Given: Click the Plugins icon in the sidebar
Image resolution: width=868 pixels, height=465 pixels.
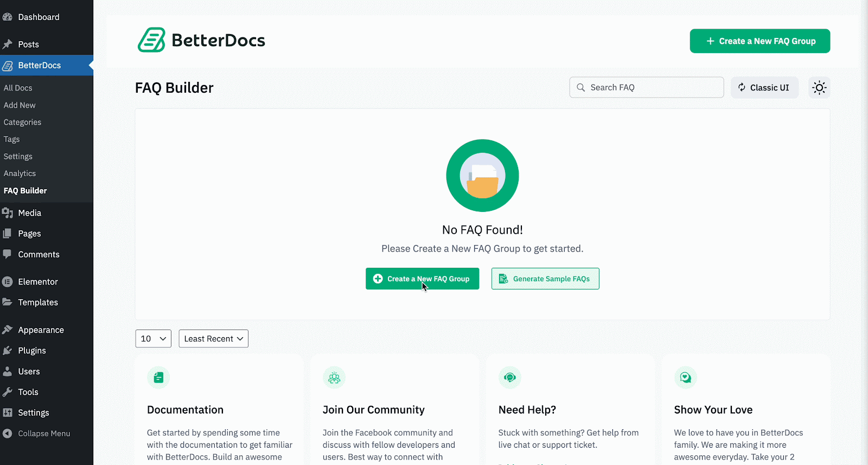Looking at the screenshot, I should pos(8,351).
